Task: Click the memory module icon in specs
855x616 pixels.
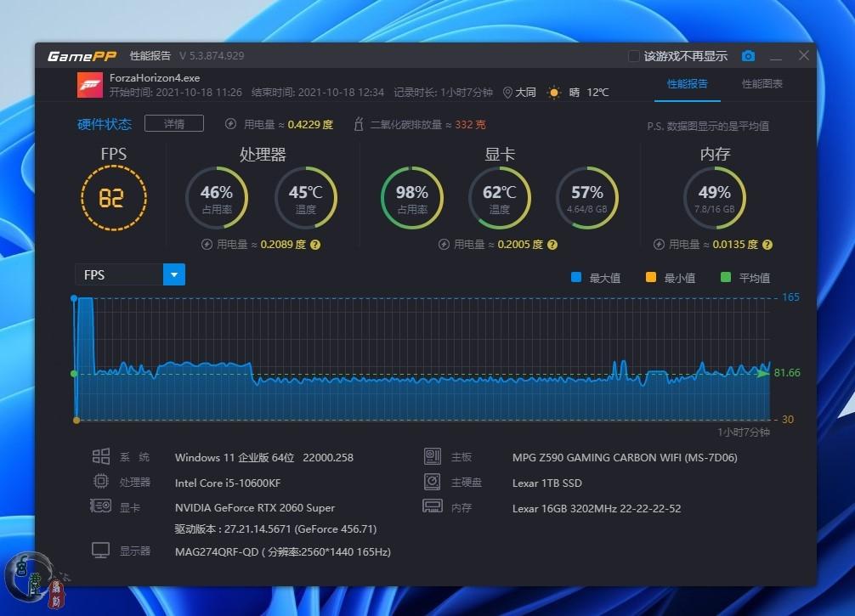Action: tap(433, 506)
